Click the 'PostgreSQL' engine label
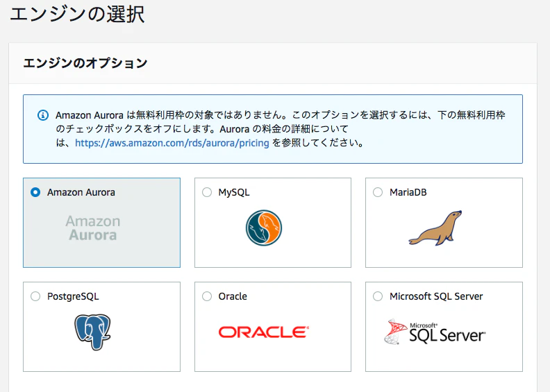 tap(73, 296)
